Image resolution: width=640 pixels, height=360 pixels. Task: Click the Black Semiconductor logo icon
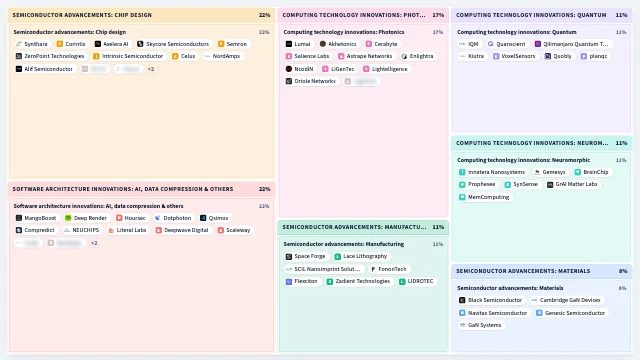(x=462, y=300)
